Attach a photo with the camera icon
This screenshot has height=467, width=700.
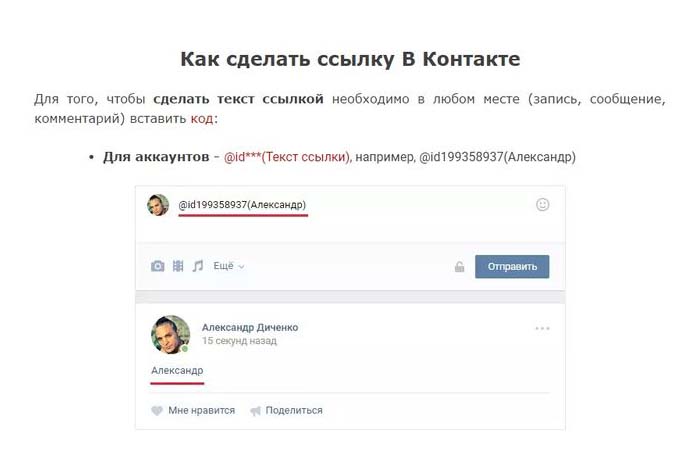pyautogui.click(x=157, y=267)
